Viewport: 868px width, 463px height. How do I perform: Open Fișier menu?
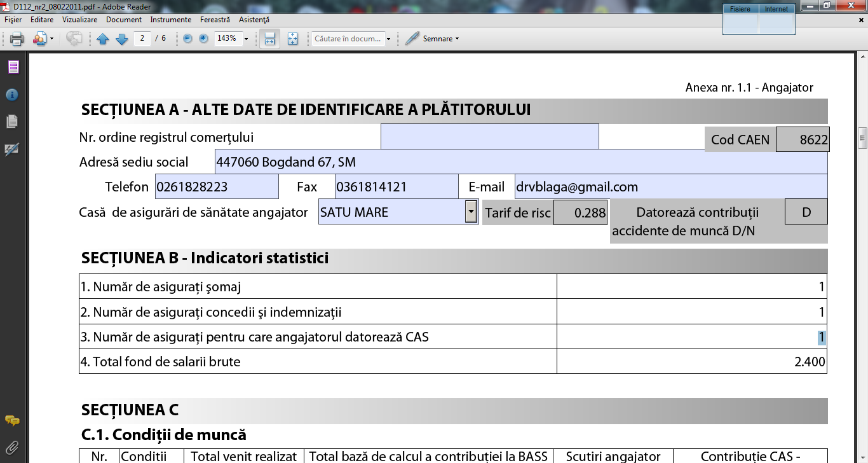pyautogui.click(x=13, y=20)
